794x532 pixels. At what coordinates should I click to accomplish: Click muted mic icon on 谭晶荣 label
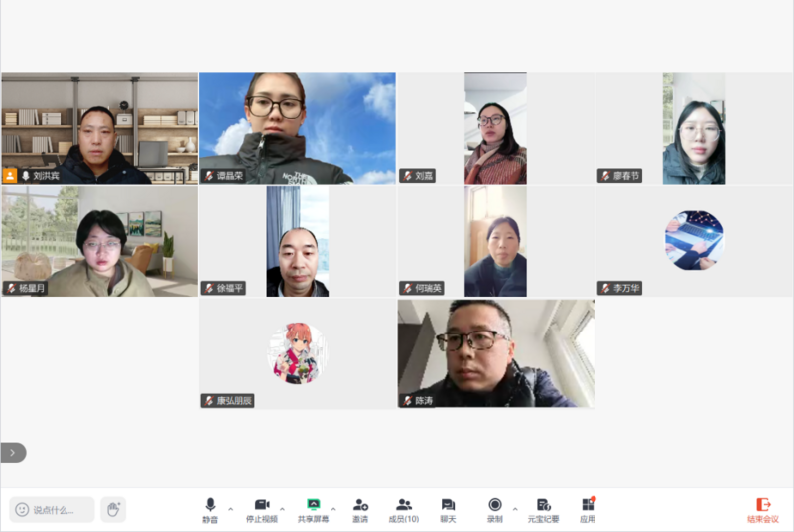click(x=209, y=176)
